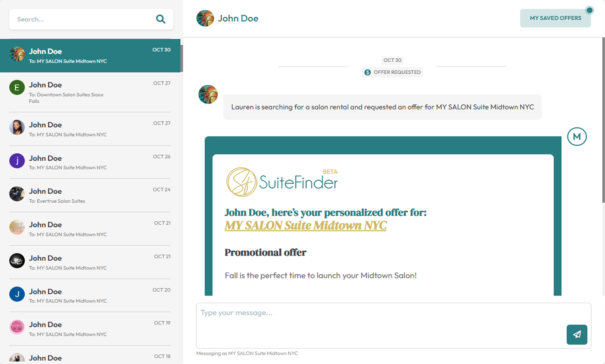The image size is (605, 364).
Task: Click inside the Search field
Action: [x=82, y=19]
